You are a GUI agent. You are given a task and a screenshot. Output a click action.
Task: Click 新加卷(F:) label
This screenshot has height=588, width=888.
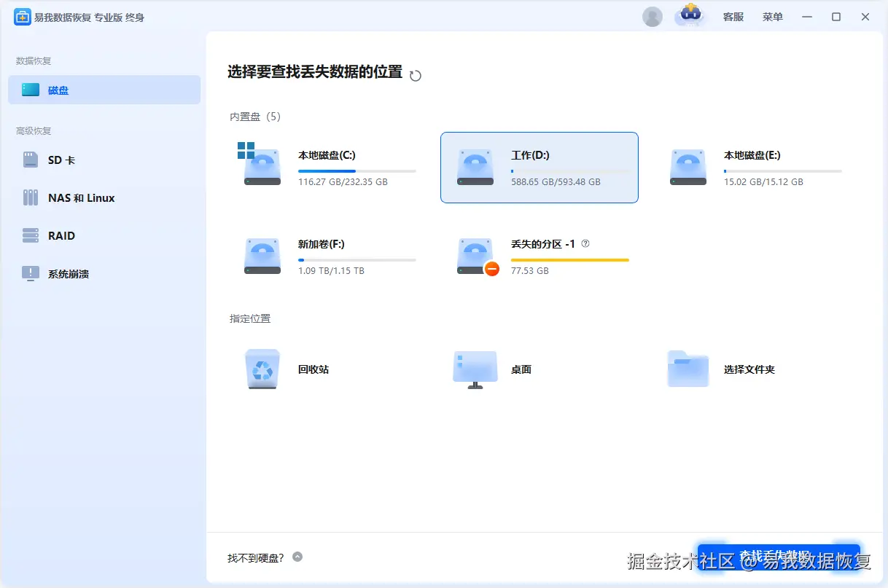click(321, 244)
